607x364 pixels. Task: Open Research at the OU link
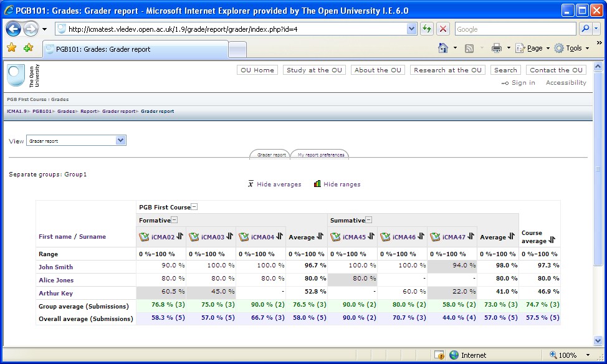pos(447,70)
